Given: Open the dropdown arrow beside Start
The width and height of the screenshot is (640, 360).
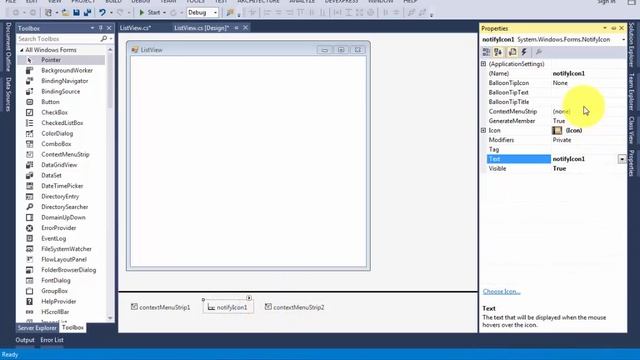Looking at the screenshot, I should click(x=164, y=13).
